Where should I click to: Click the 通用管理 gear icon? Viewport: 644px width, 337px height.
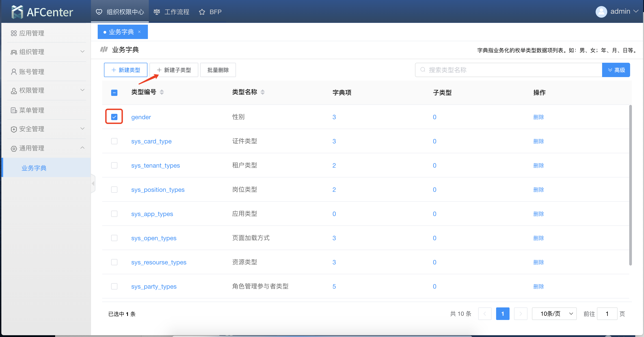(x=14, y=149)
